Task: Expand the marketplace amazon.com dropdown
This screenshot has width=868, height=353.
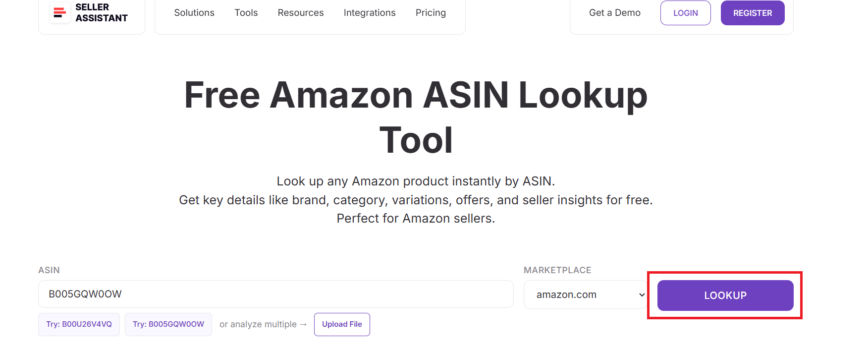Action: pos(580,294)
